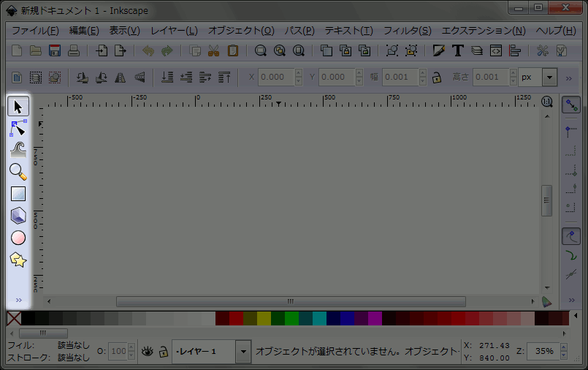Toggle the top snap enable button
Viewport: 588px width, 370px height.
pos(571,105)
